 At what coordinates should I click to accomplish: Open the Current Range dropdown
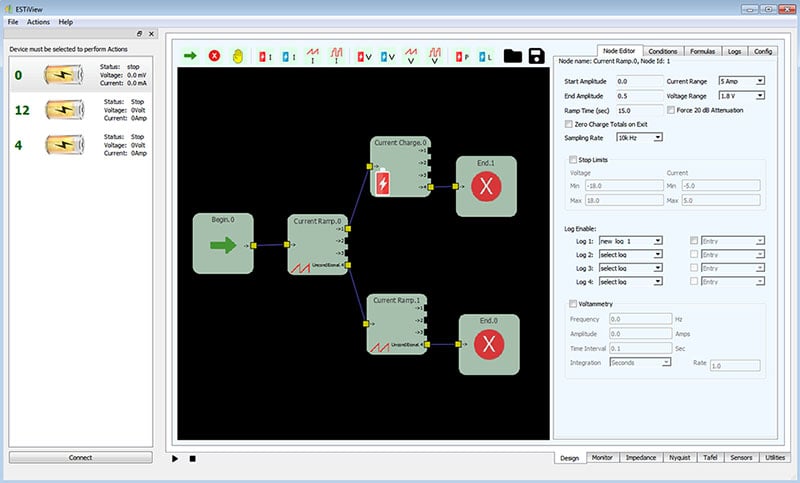point(741,81)
